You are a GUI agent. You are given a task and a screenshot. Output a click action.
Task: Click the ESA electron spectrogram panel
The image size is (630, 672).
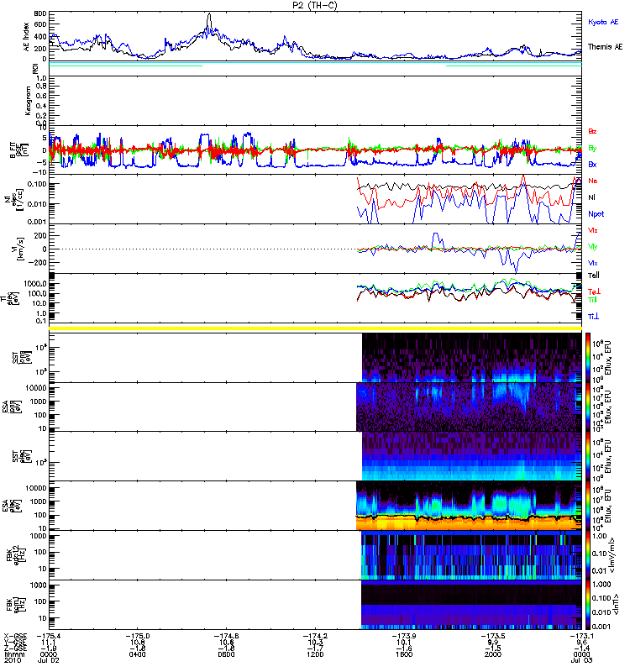(x=469, y=506)
